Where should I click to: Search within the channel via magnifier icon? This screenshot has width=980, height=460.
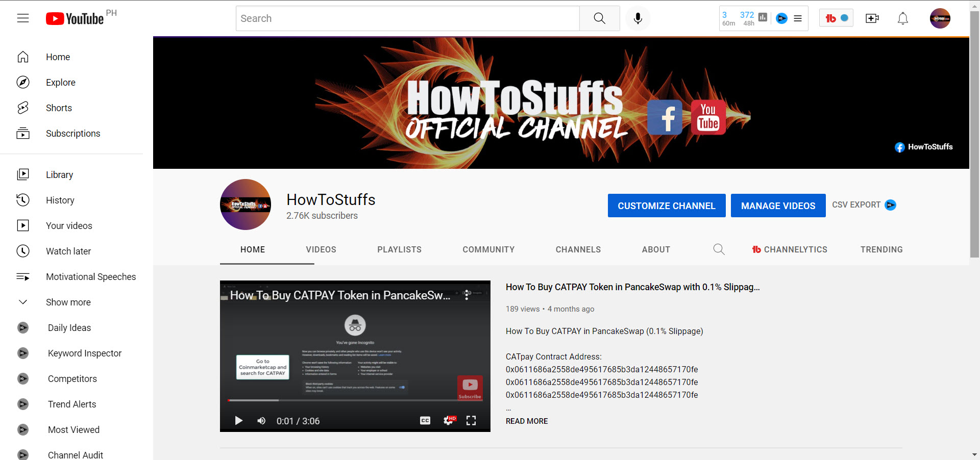pos(719,249)
